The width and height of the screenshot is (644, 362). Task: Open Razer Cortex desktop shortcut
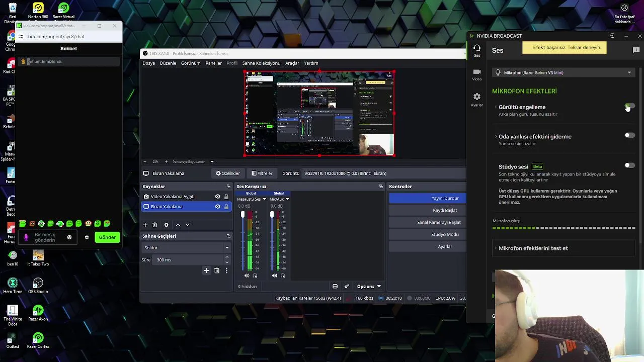pyautogui.click(x=38, y=340)
